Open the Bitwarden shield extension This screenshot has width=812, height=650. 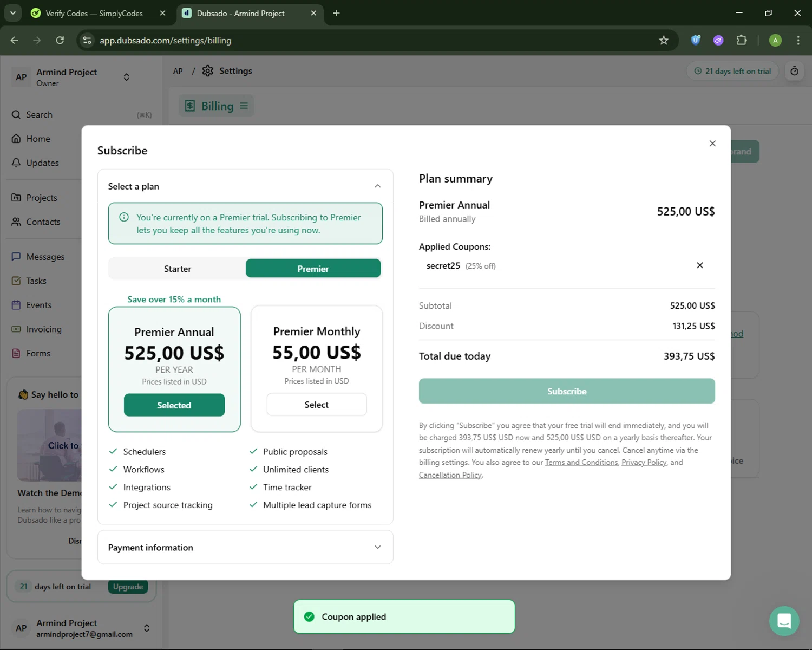pos(696,40)
